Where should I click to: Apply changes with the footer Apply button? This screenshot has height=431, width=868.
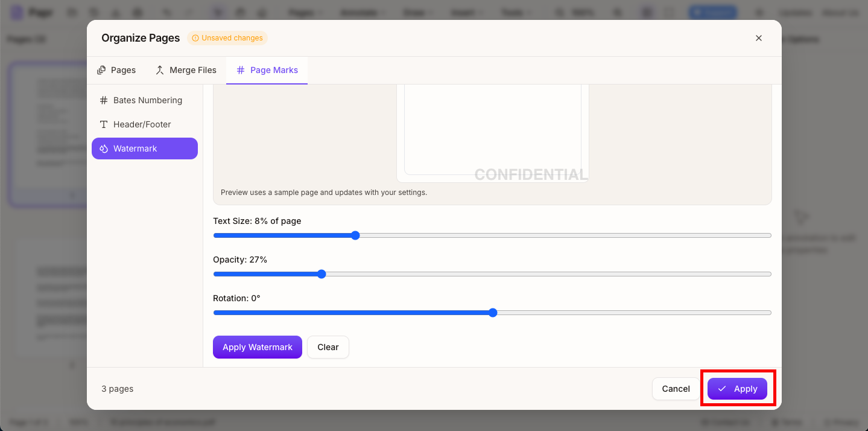click(738, 388)
